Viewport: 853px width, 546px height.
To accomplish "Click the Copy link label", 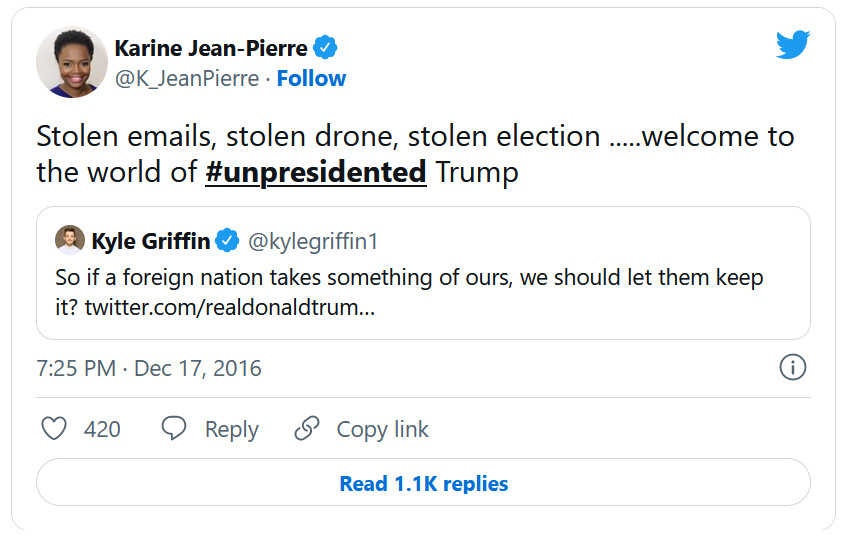I will (x=382, y=429).
